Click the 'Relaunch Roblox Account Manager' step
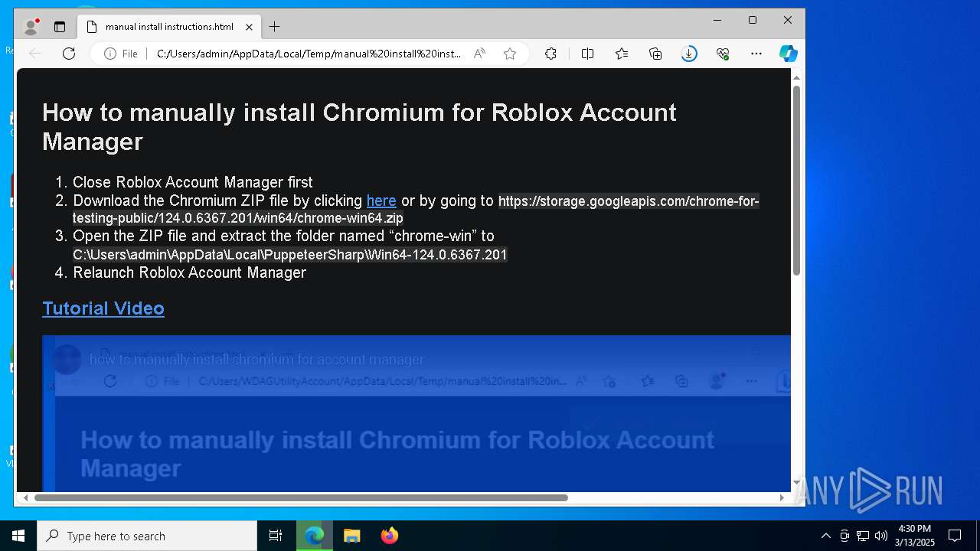The height and width of the screenshot is (551, 980). (x=189, y=272)
